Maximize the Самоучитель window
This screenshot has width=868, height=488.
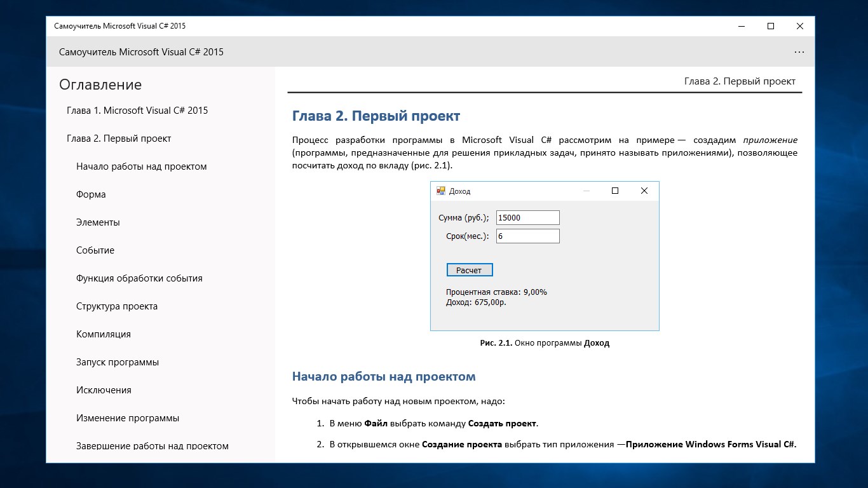coord(771,26)
